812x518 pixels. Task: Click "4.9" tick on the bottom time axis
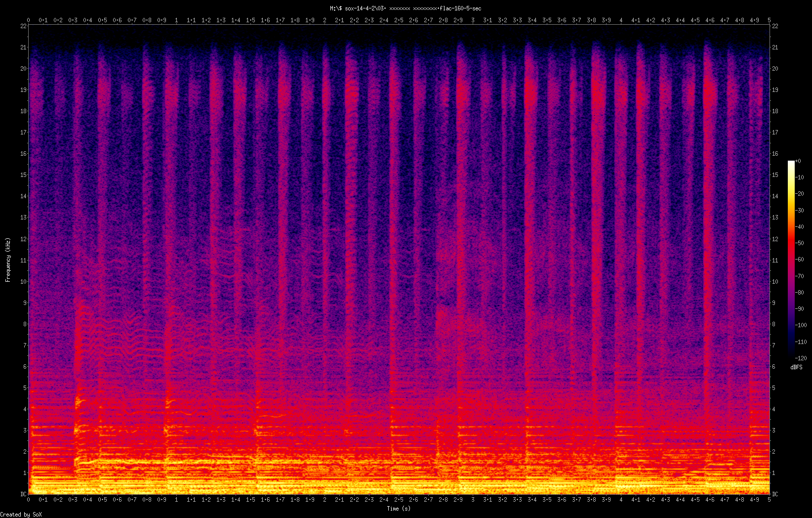754,500
